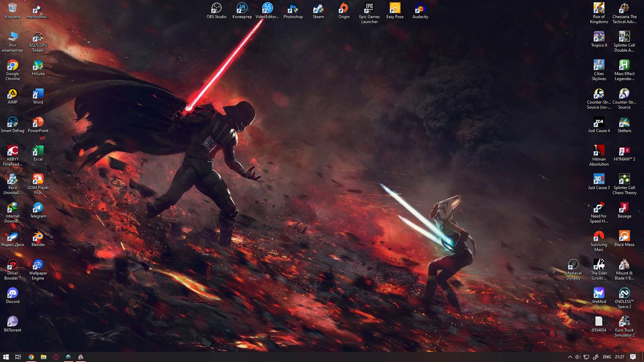Select the Just Cause 4 icon
644x362 pixels.
pyautogui.click(x=599, y=125)
